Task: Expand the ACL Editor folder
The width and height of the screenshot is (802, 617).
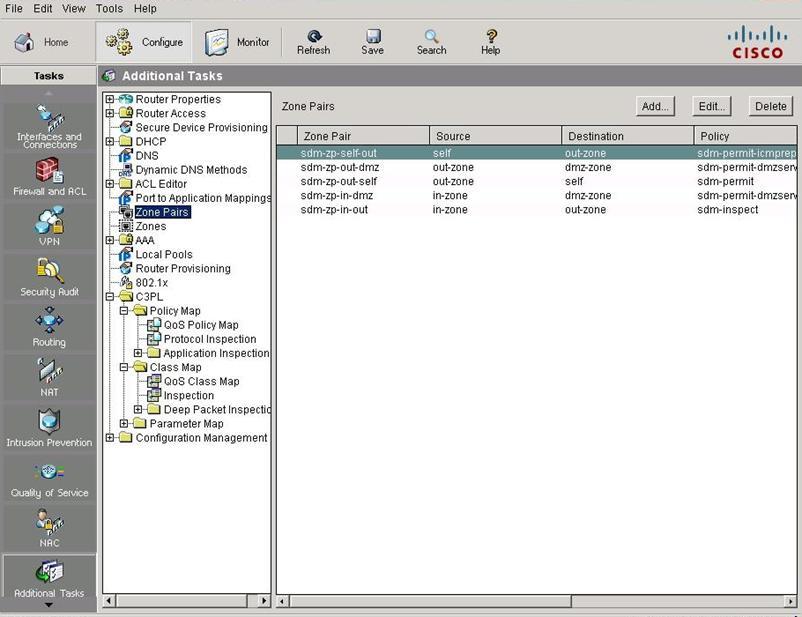Action: (109, 184)
